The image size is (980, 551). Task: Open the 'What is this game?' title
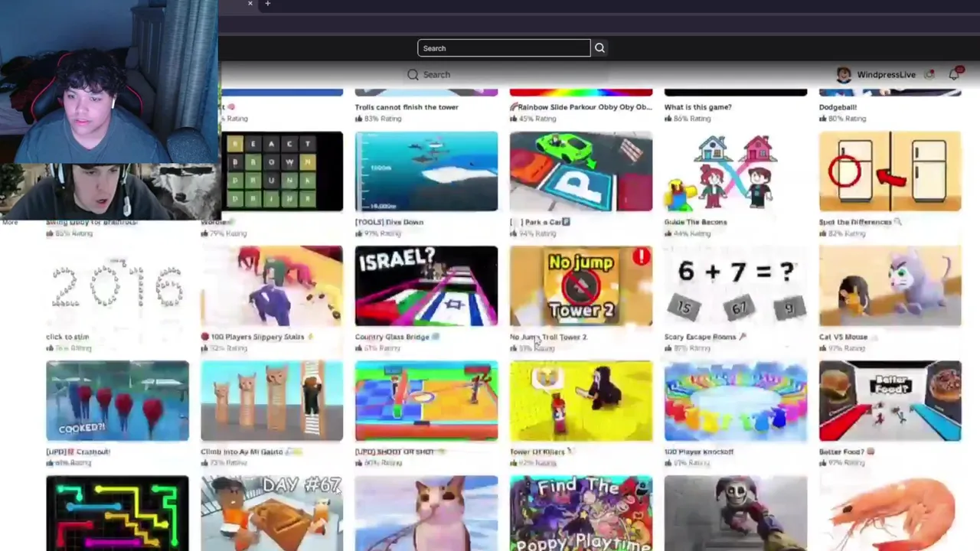[697, 107]
